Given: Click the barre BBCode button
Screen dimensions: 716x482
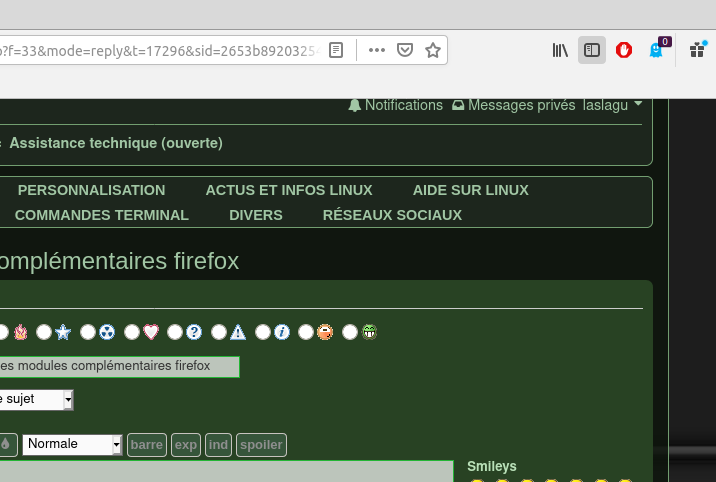Looking at the screenshot, I should (147, 445).
